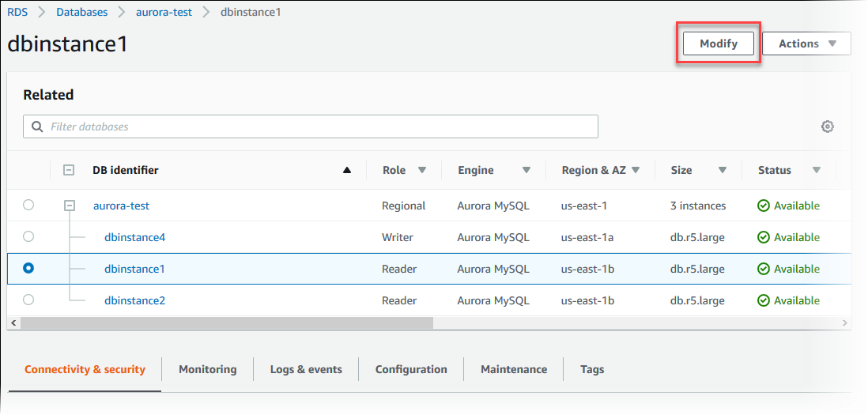Select the dbinstance4 radio button
The width and height of the screenshot is (868, 415).
(28, 236)
